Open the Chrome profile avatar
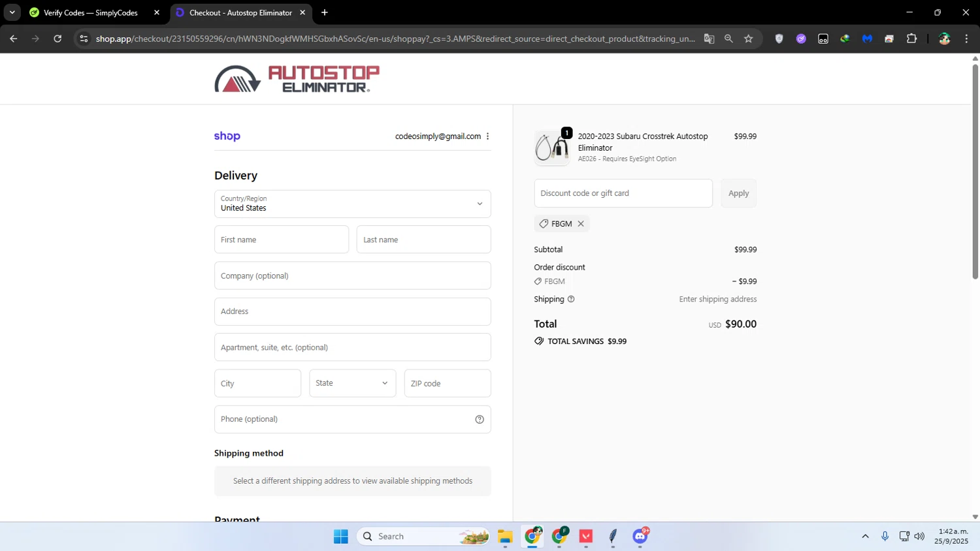Screen dimensions: 980x551 944,39
